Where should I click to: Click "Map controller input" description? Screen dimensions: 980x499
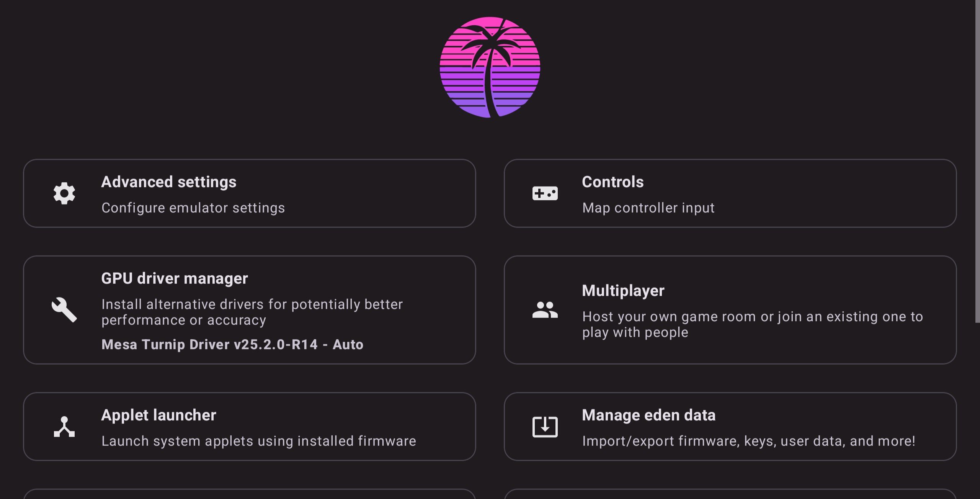648,208
